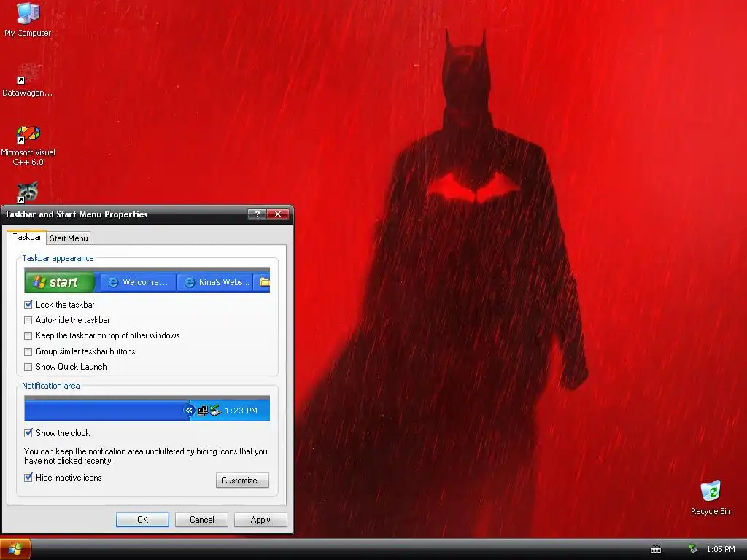Click the green Safely Remove Hardware tray icon

point(693,549)
